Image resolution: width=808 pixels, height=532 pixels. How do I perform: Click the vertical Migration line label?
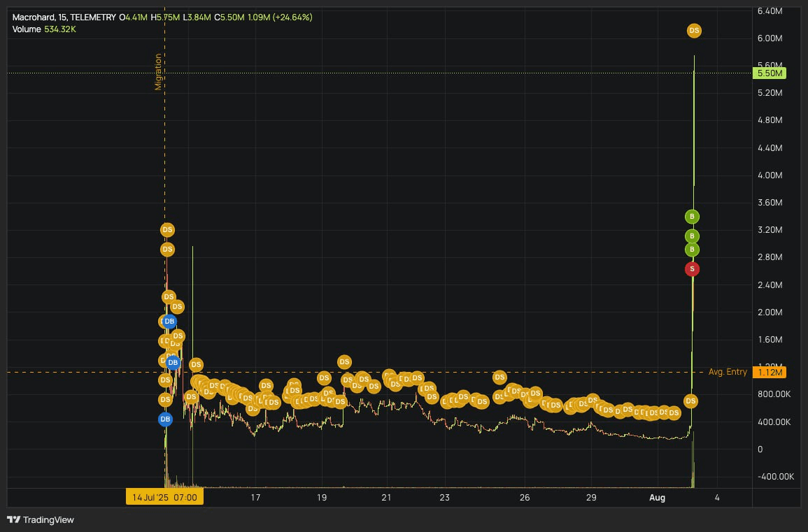[x=158, y=71]
